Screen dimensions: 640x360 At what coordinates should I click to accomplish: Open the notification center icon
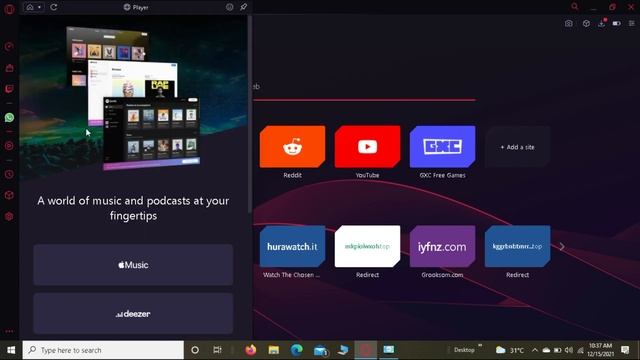(x=625, y=350)
